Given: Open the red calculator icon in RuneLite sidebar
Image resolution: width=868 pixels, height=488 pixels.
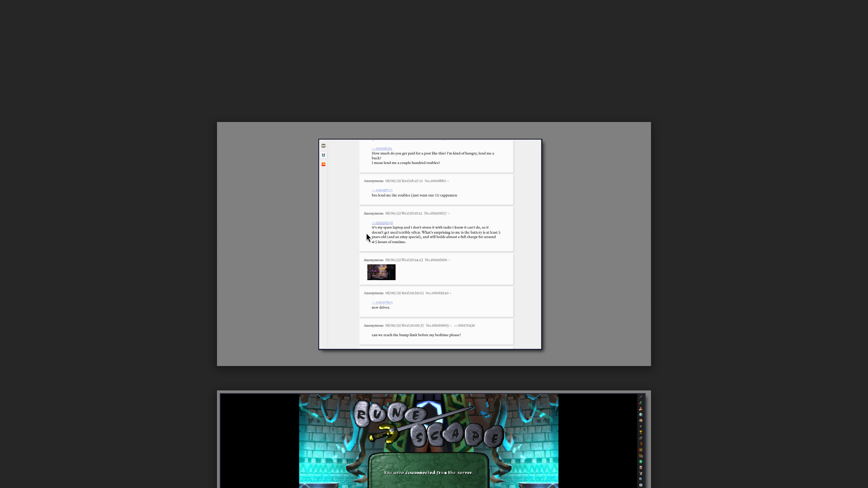Looking at the screenshot, I should pos(641,467).
